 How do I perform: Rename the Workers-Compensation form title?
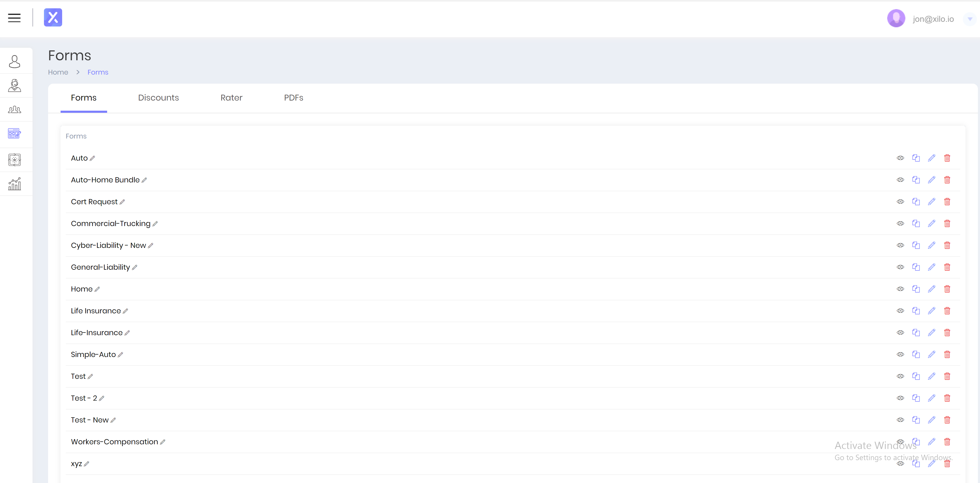163,442
